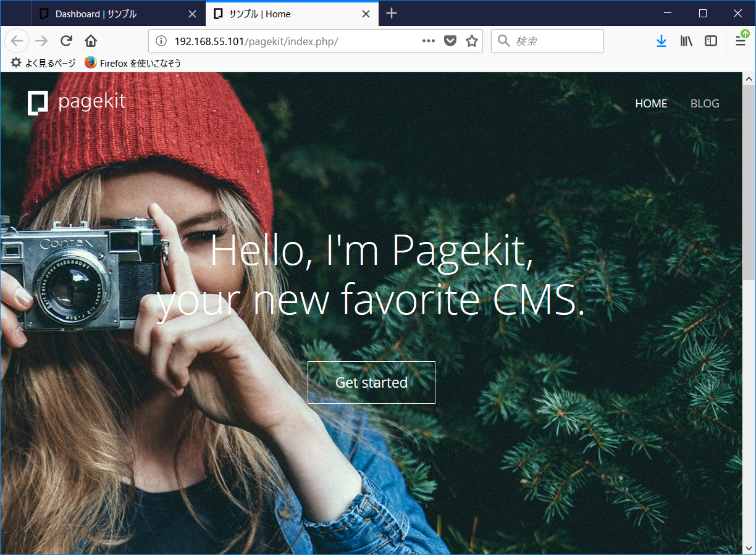Screen dimensions: 756x555
Task: Go to the browser home page
Action: tap(91, 41)
